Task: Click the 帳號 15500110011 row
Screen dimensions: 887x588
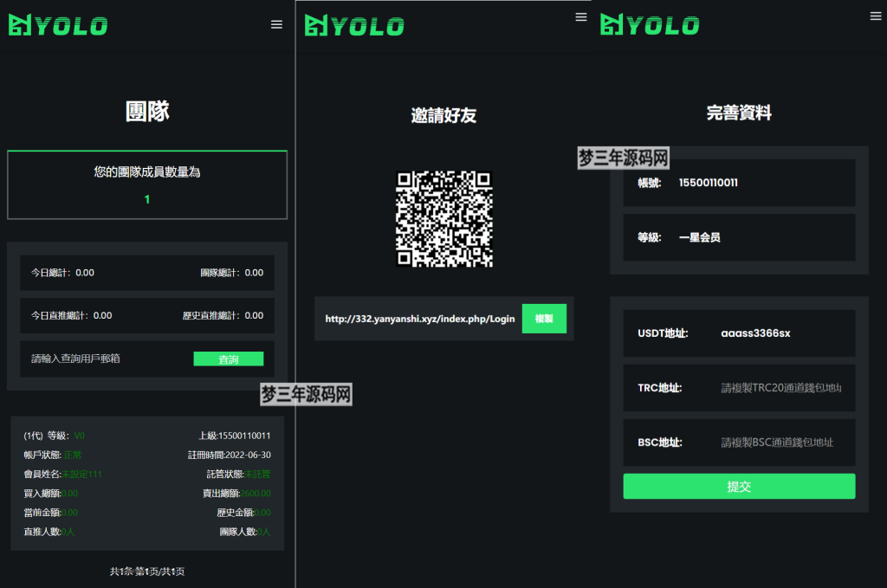Action: pyautogui.click(x=739, y=183)
